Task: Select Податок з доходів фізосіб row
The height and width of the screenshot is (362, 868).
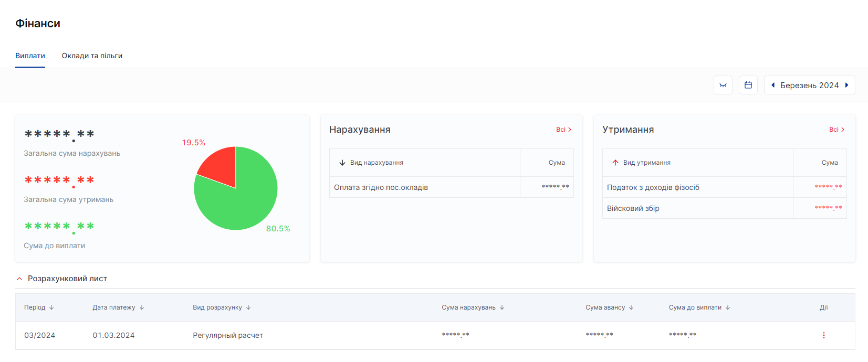Action: pos(725,187)
